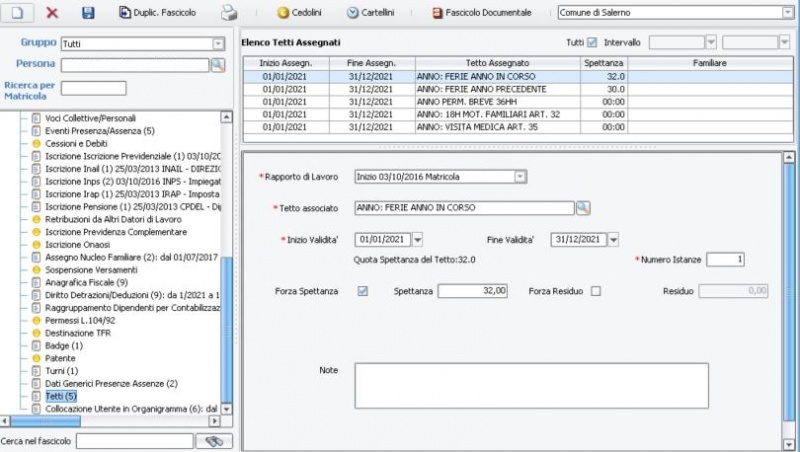Open the Rapporto di Lavoro dropdown
Image resolution: width=800 pixels, height=452 pixels.
pos(520,177)
